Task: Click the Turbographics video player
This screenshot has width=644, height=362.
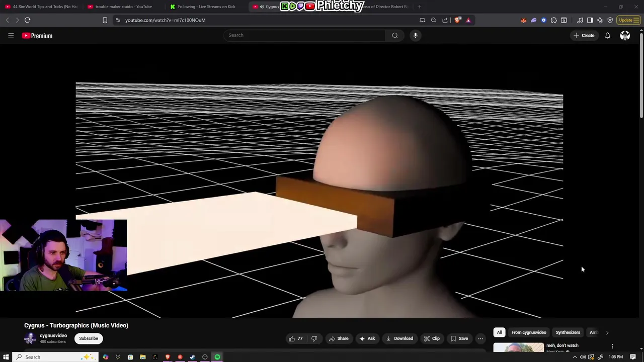Action: (319, 180)
